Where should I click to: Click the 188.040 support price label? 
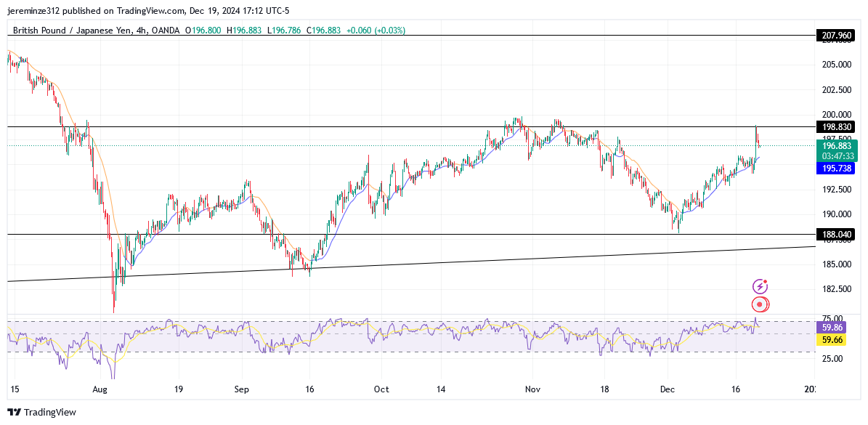837,235
